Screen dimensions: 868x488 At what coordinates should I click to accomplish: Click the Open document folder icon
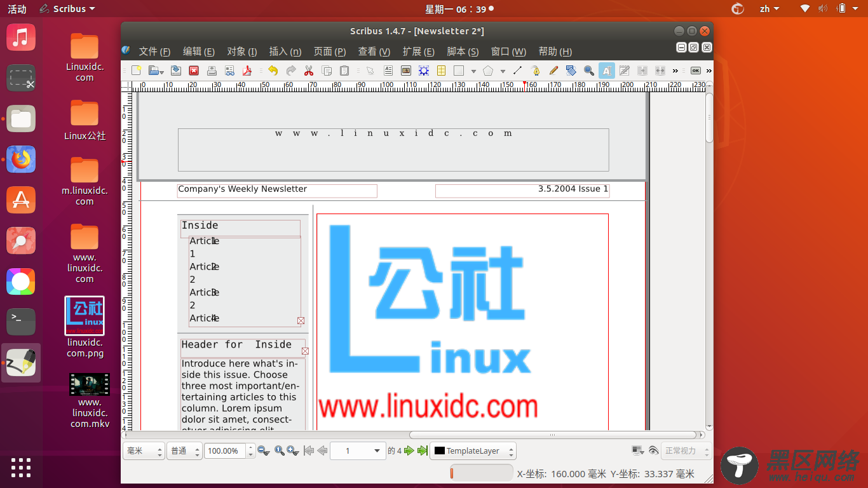pos(154,71)
